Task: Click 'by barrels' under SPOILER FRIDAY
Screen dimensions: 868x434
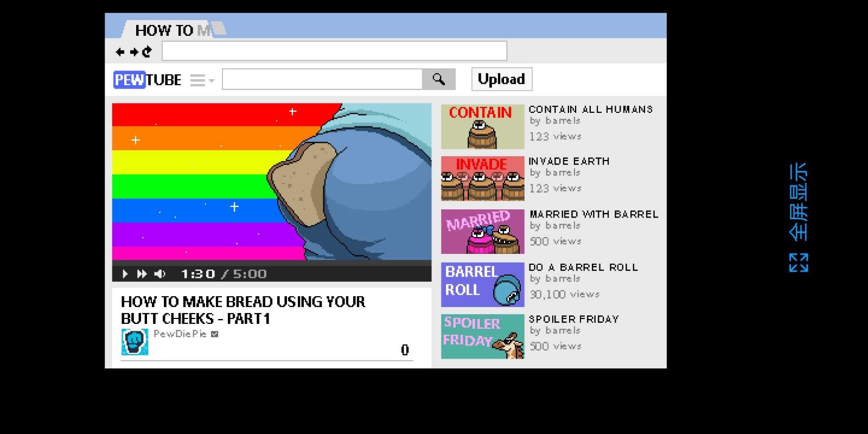Action: coord(555,331)
